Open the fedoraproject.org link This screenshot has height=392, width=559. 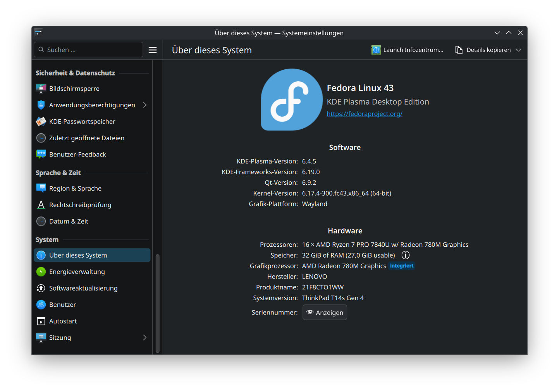pos(364,114)
